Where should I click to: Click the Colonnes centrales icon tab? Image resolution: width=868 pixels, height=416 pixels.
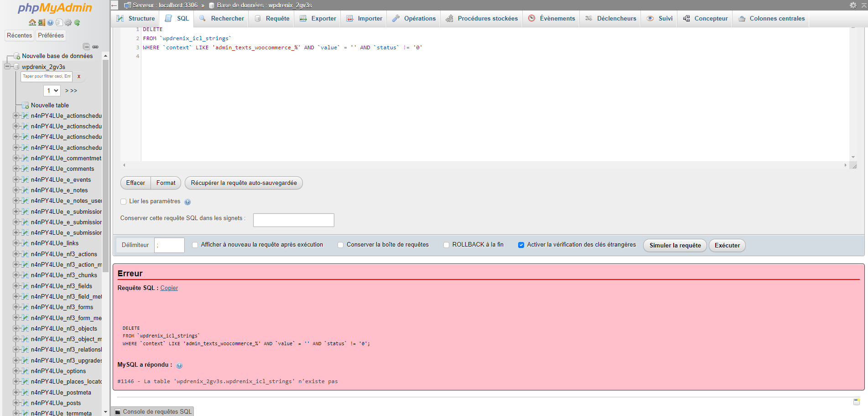tap(742, 19)
